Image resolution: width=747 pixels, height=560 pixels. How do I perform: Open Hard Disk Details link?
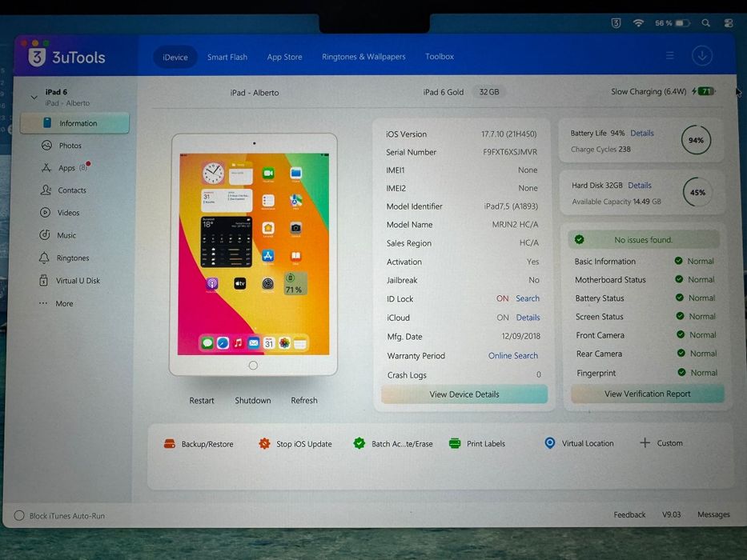click(640, 186)
